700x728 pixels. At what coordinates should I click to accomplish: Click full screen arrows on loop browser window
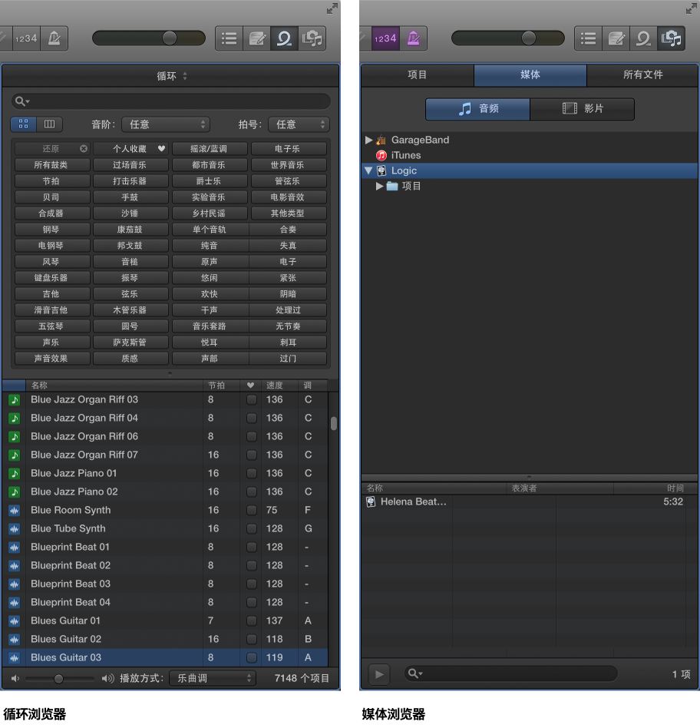coord(332,8)
